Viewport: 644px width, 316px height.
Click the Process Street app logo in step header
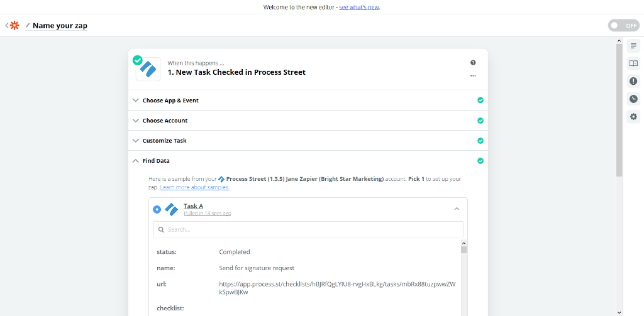pyautogui.click(x=148, y=69)
